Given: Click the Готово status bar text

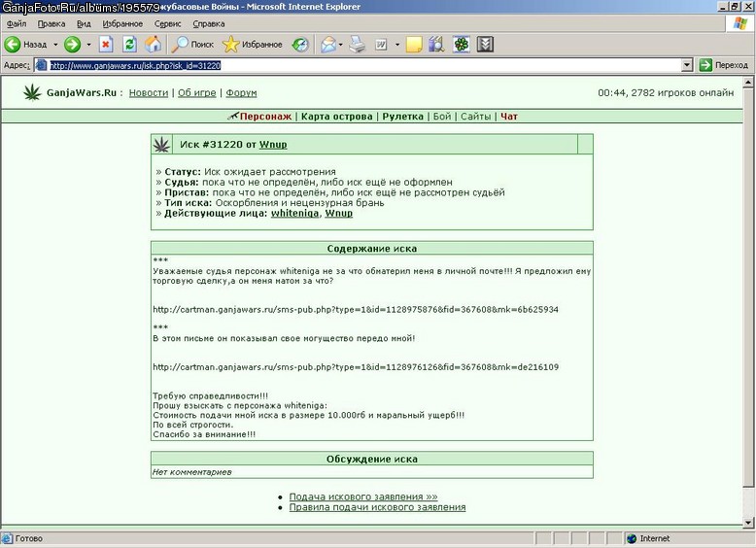Looking at the screenshot, I should coord(29,538).
